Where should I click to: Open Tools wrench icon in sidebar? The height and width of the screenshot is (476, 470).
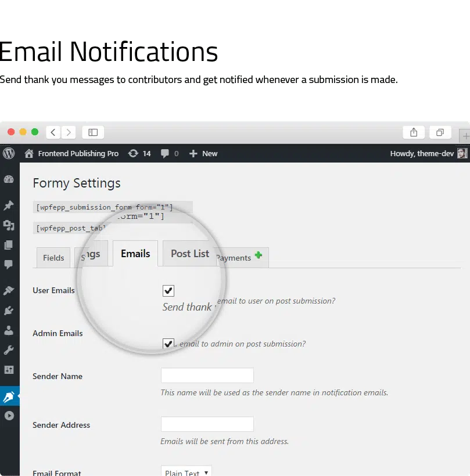9,350
